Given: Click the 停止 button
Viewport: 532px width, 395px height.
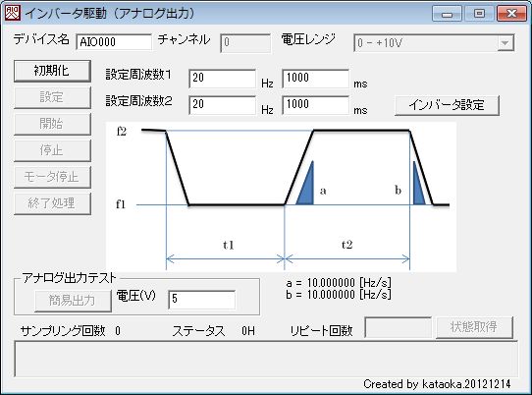Looking at the screenshot, I should click(x=52, y=150).
